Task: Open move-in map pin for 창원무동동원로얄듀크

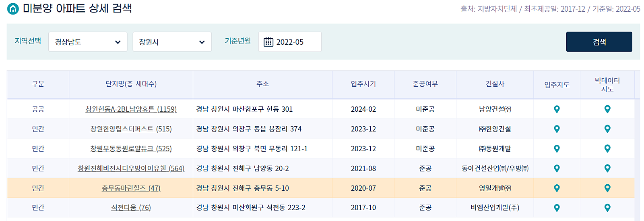Action: pos(557,149)
